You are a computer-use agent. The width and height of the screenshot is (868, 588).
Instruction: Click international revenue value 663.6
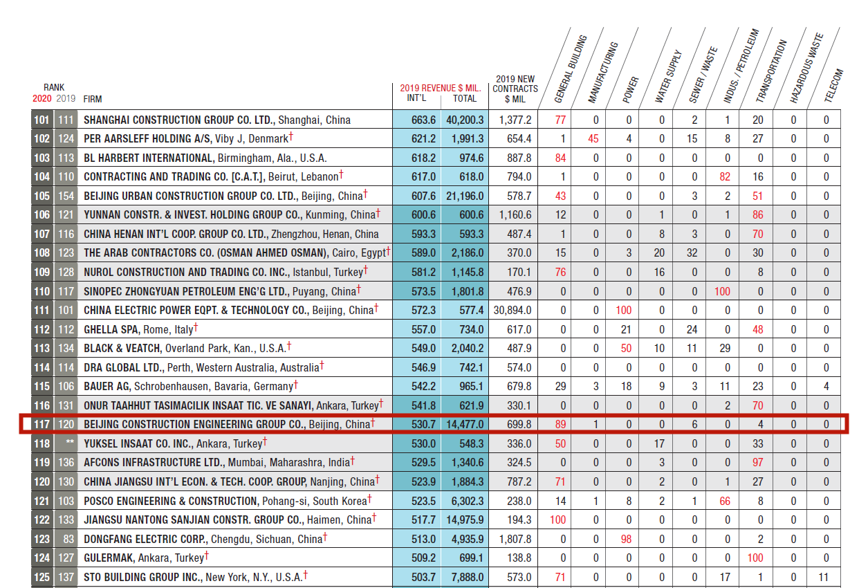(424, 120)
